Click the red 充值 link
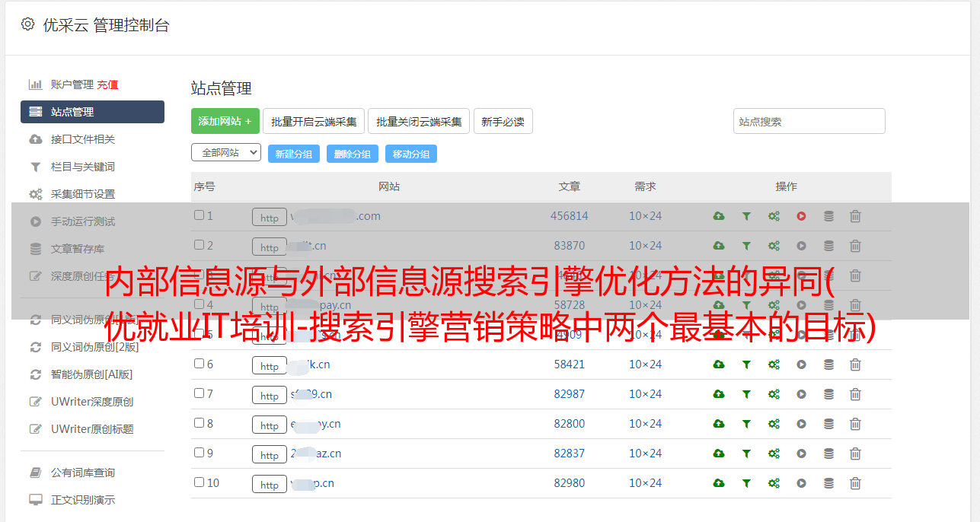Viewport: 980px width, 522px height. 107,84
